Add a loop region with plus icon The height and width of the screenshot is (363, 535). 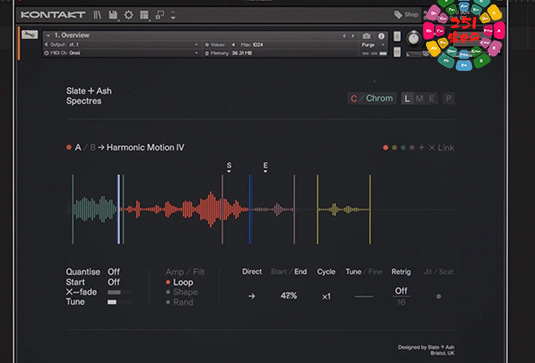[x=422, y=147]
